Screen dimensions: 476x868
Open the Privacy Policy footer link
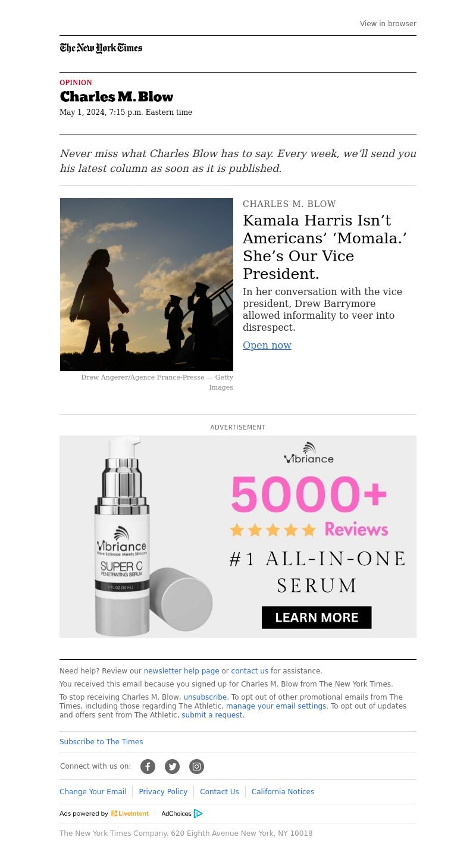pos(163,792)
